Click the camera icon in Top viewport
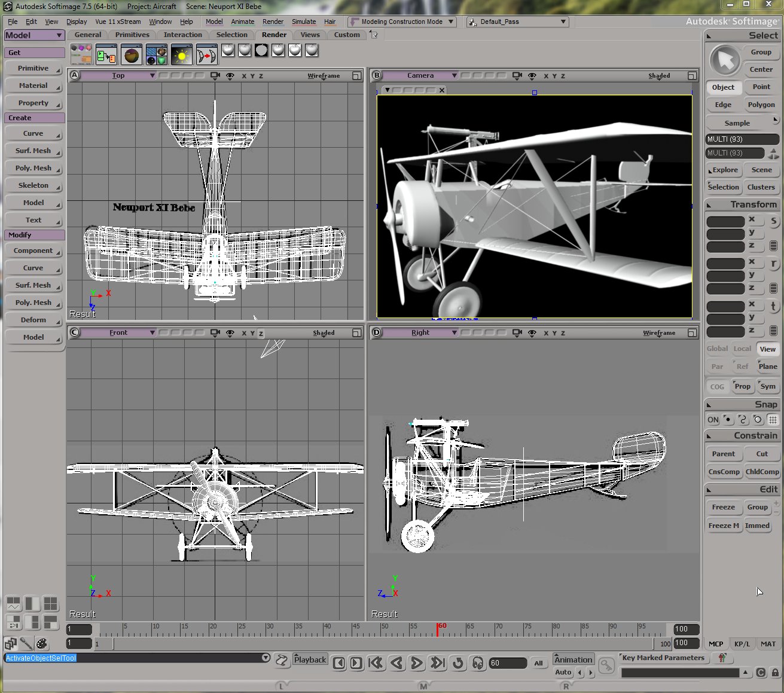784x693 pixels. click(x=215, y=76)
